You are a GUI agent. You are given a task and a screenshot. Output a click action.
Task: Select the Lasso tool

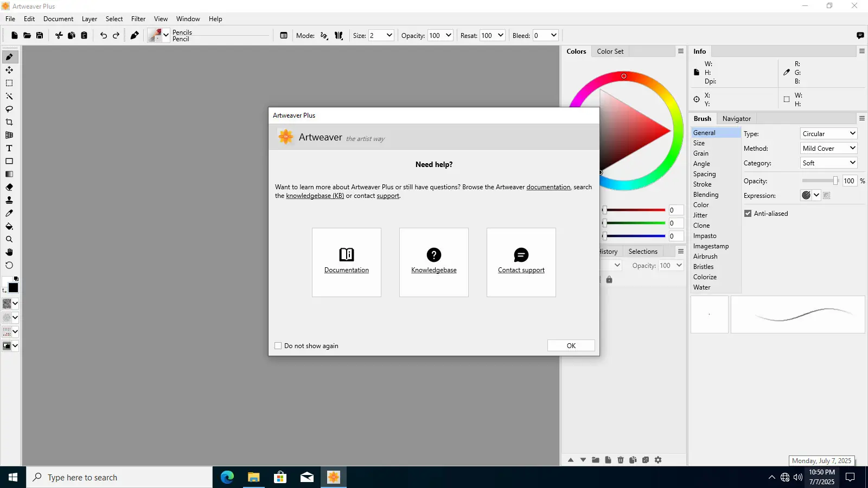(9, 109)
